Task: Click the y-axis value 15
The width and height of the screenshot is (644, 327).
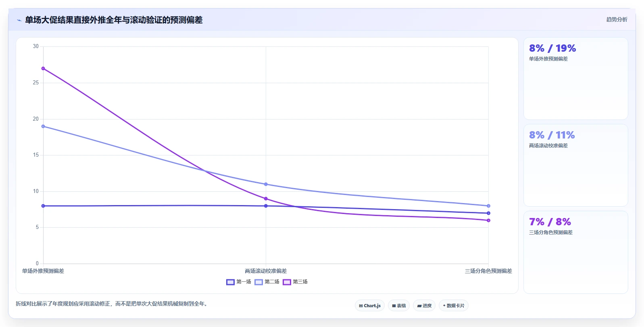Action: 36,155
